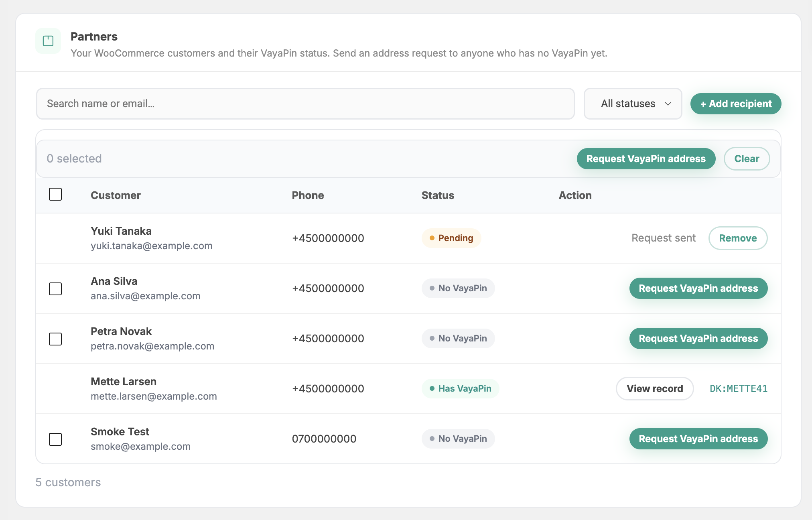Click the Phone column header

coord(308,195)
